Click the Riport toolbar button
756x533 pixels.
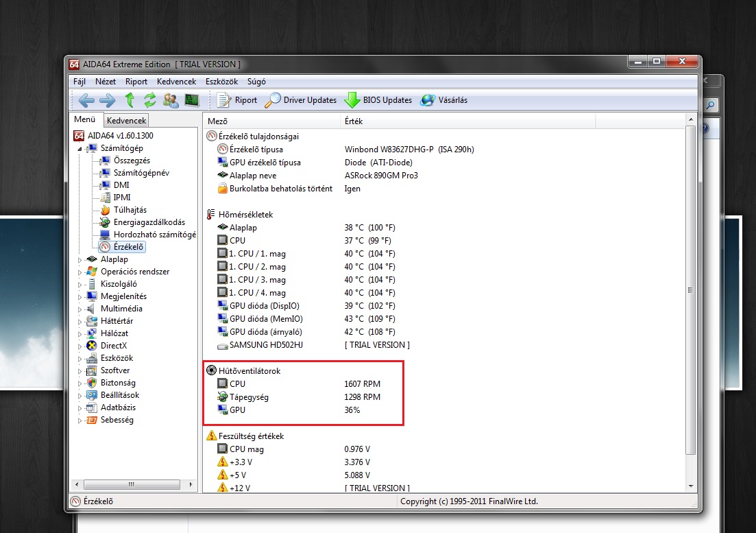[236, 100]
